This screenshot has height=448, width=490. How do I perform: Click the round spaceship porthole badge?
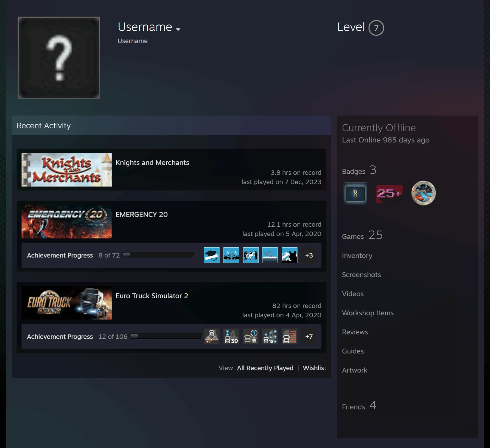click(423, 193)
